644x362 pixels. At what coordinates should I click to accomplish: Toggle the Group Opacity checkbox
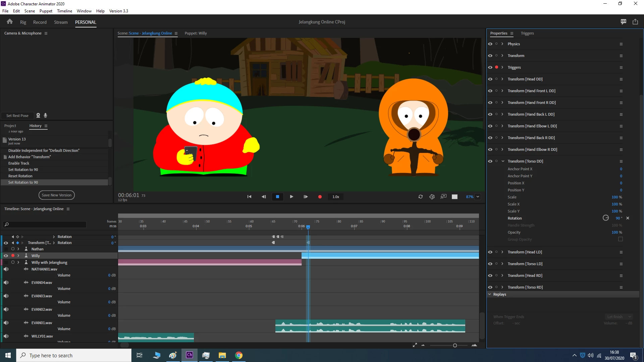coord(620,239)
